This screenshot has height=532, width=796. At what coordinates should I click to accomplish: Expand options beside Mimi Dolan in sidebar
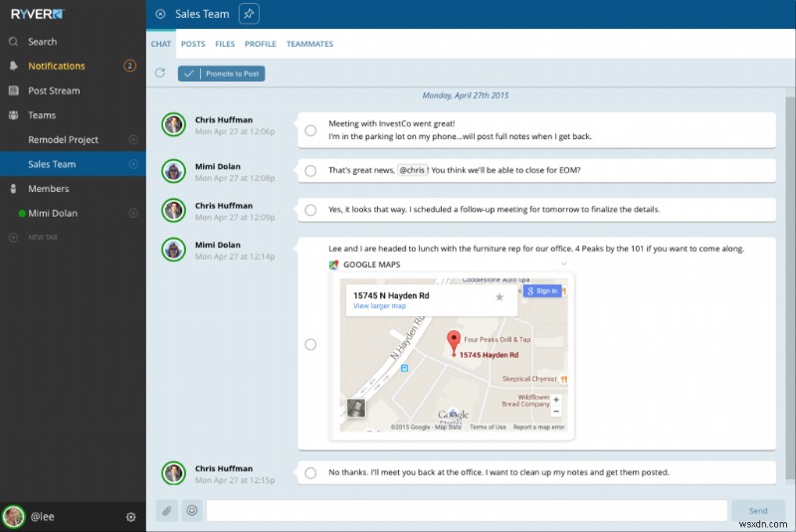tap(133, 213)
